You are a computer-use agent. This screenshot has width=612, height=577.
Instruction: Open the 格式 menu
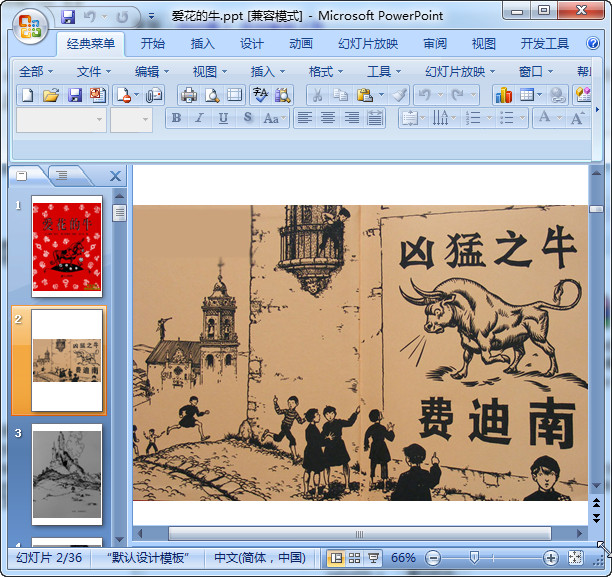click(326, 72)
